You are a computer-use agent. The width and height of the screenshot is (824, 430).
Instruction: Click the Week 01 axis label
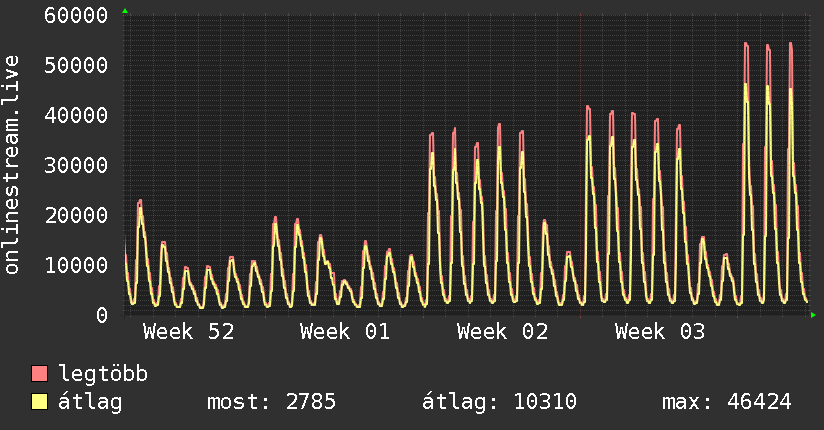(x=345, y=332)
